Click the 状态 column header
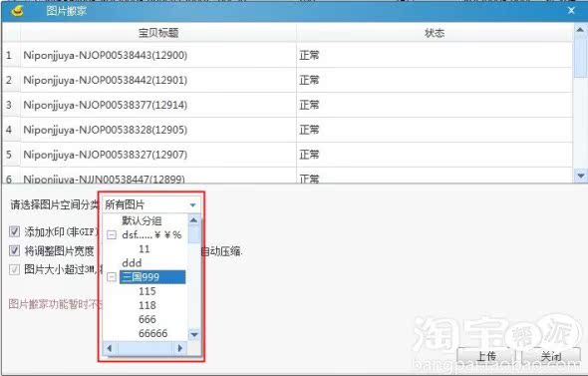 click(x=435, y=33)
